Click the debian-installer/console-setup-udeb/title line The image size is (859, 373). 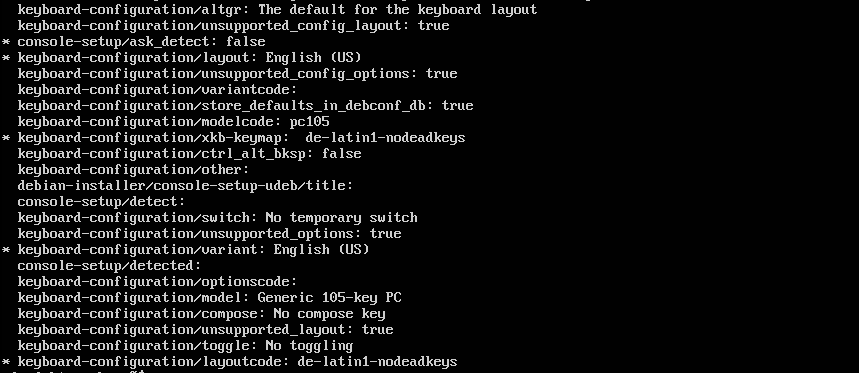(x=185, y=186)
